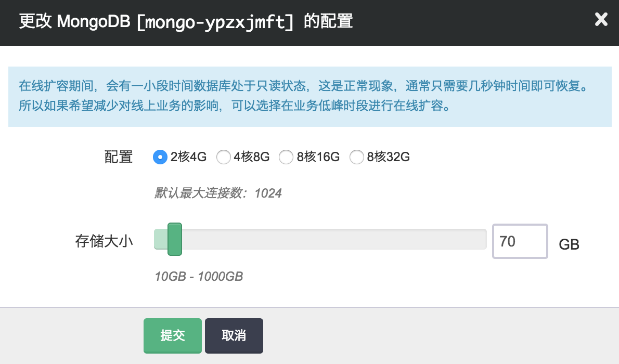This screenshot has width=619, height=364.
Task: Click the GB unit label beside input
Action: click(569, 244)
